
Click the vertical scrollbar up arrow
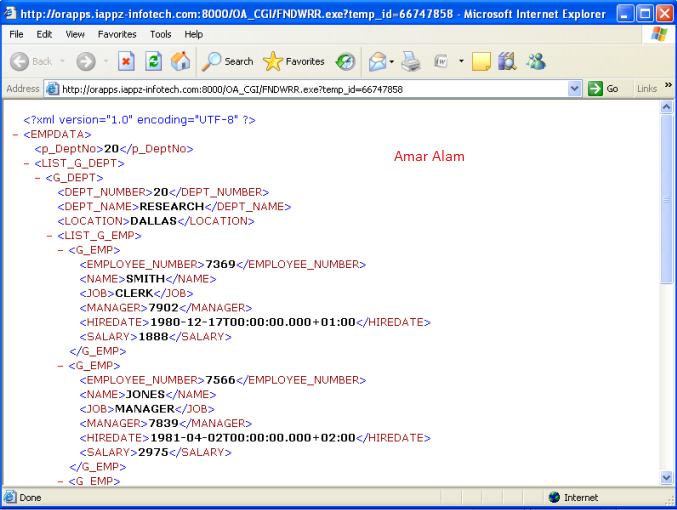coord(666,107)
